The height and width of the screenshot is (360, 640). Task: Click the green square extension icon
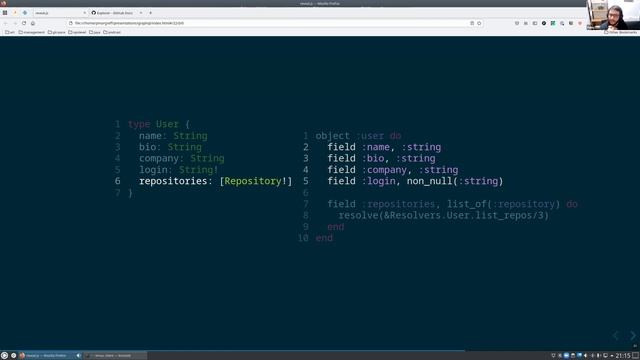click(x=553, y=23)
